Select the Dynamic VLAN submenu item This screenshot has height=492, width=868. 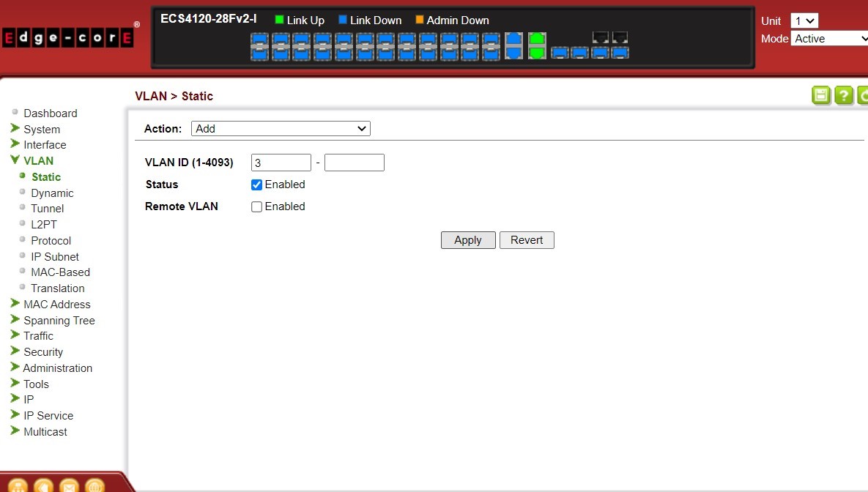(52, 193)
